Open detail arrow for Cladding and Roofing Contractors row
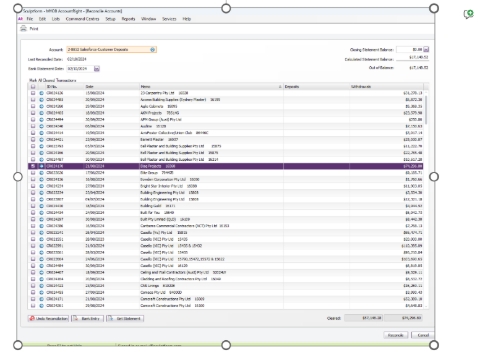This screenshot has width=480, height=360. [41, 279]
